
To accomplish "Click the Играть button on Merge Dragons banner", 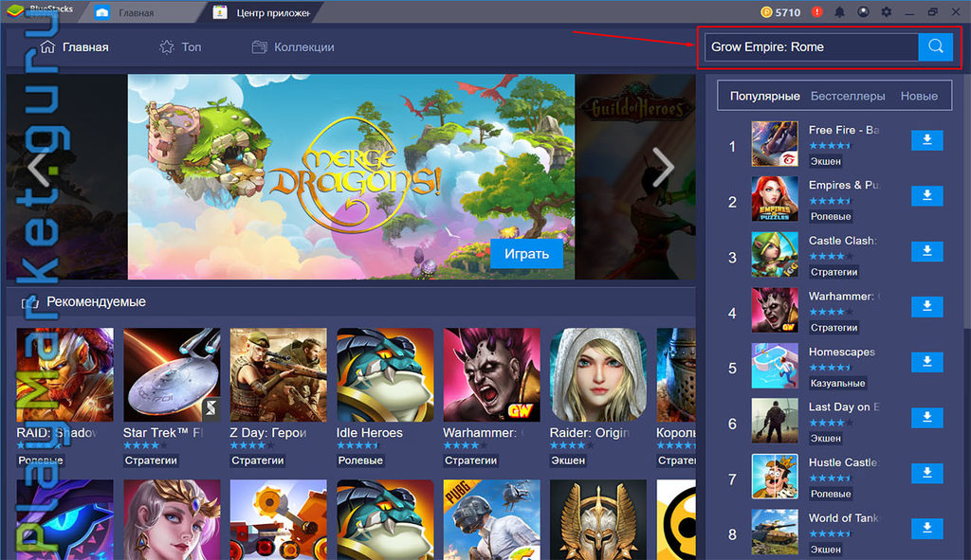I will (526, 254).
